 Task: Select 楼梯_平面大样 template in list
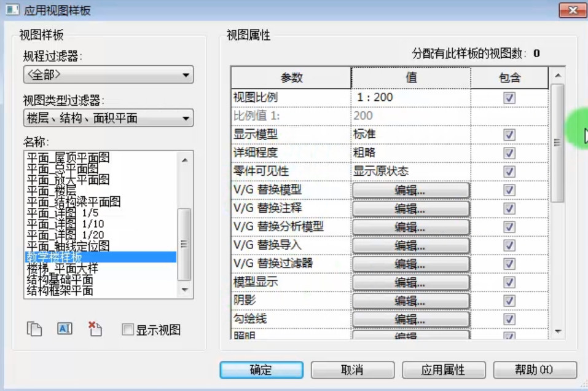coord(62,268)
